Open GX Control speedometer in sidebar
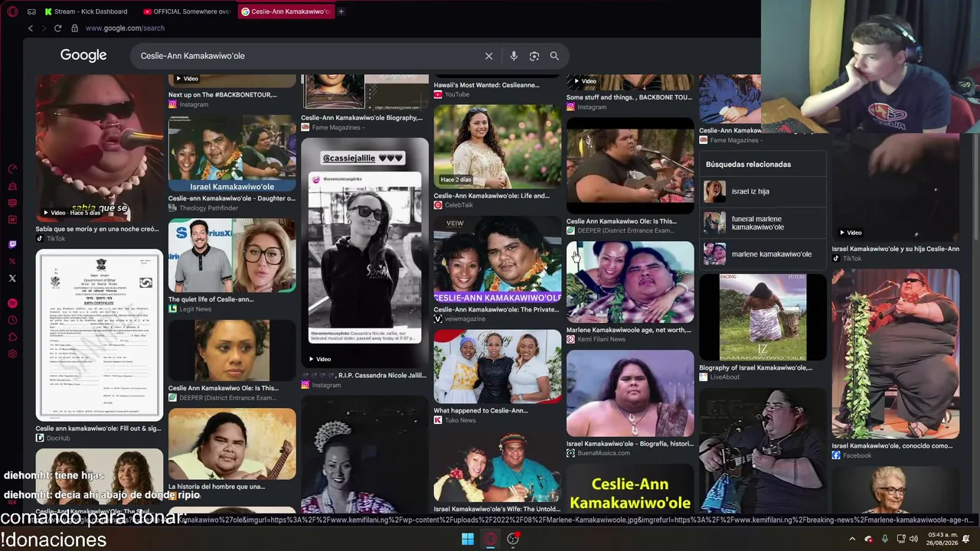This screenshot has width=980, height=551. click(x=12, y=169)
